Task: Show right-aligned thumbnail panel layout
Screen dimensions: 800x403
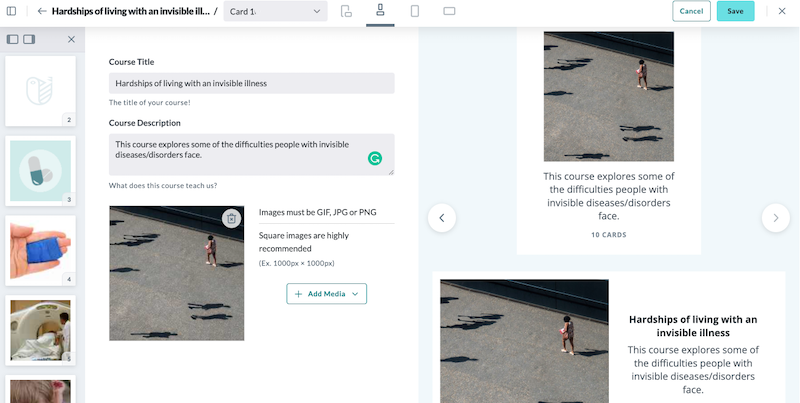Action: tap(29, 39)
